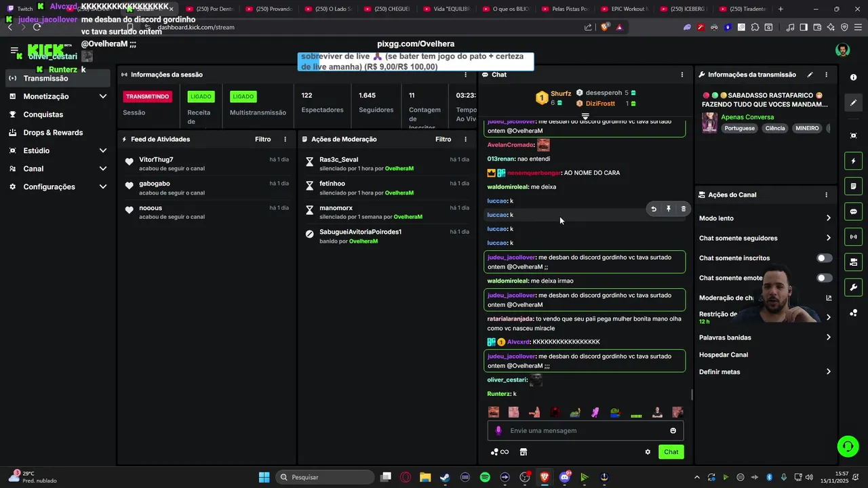Open Feed de Atividades options menu

(x=285, y=139)
